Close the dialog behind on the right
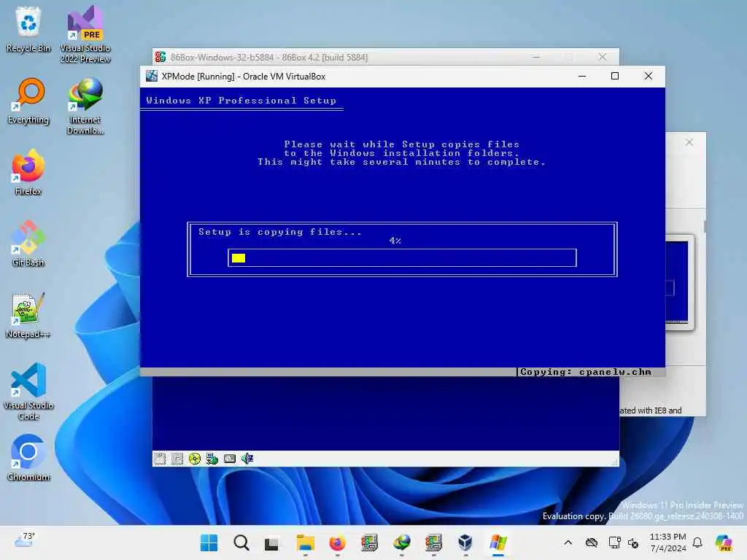Viewport: 747px width, 560px height. 689,142
